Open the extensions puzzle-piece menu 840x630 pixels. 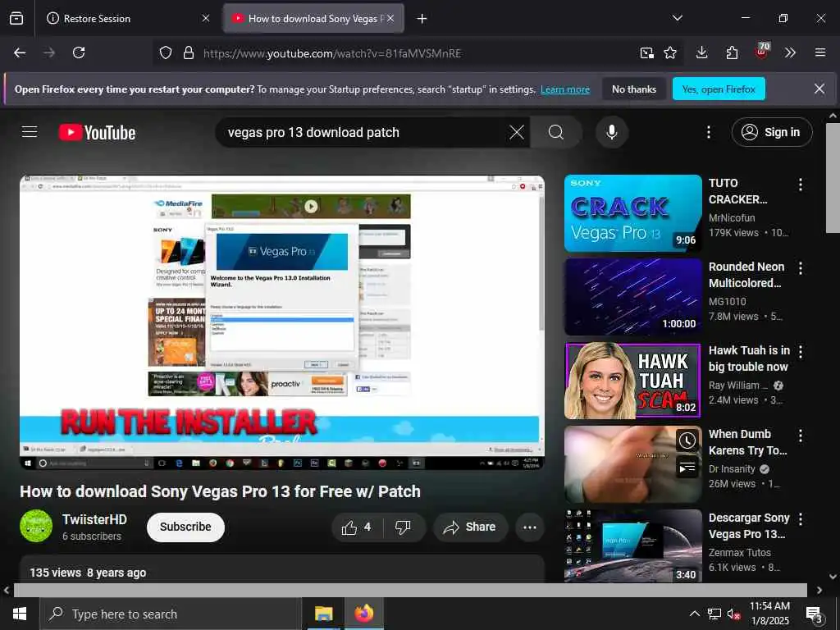732,52
